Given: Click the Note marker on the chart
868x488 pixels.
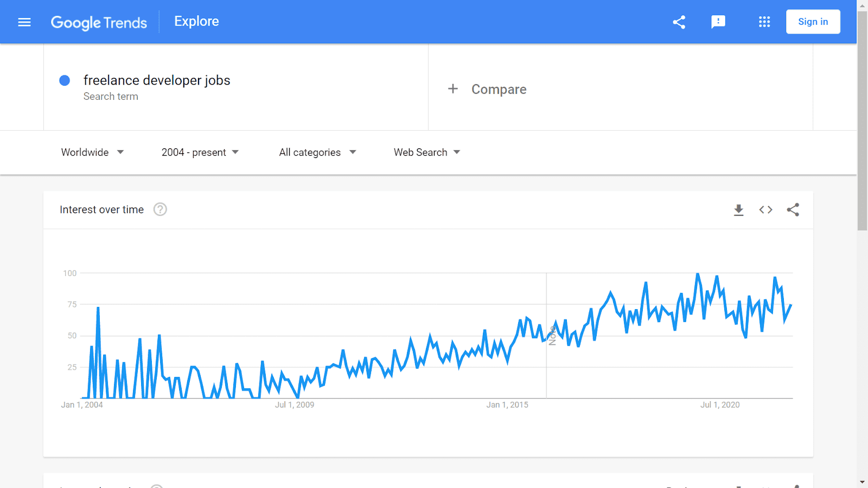Looking at the screenshot, I should (x=552, y=336).
